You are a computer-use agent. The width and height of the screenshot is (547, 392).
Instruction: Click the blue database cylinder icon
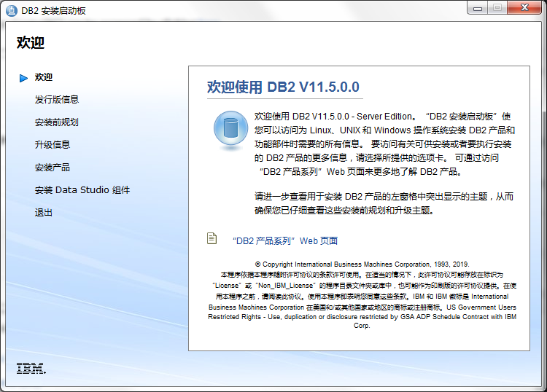coord(230,129)
